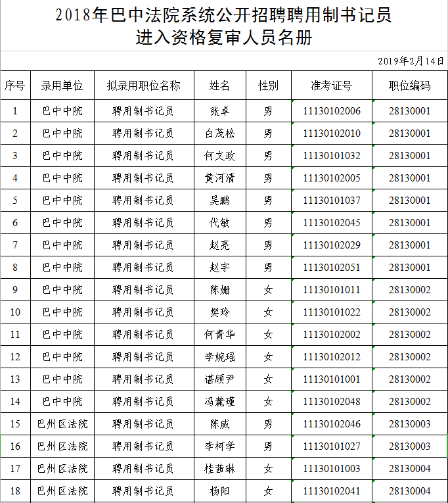Viewport: 448px width, 503px height.
Task: Select the 姓名 header cell
Action: click(x=219, y=85)
